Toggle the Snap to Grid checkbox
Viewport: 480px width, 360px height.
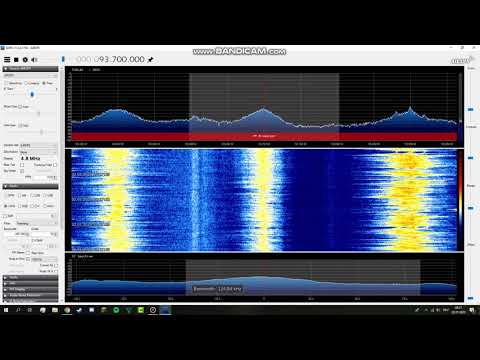(28, 259)
